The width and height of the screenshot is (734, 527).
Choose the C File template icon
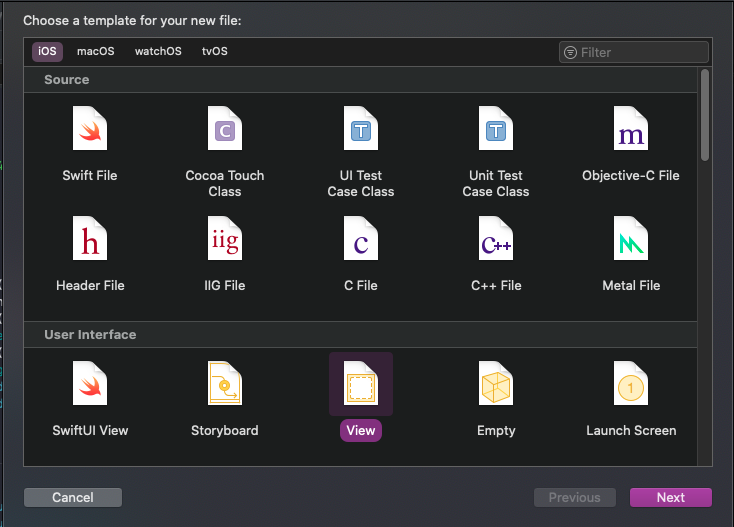361,239
